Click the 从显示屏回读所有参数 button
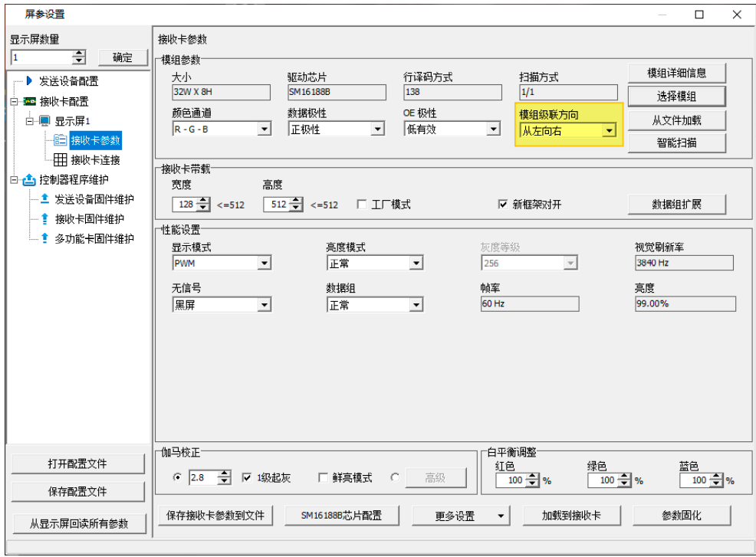 point(77,523)
